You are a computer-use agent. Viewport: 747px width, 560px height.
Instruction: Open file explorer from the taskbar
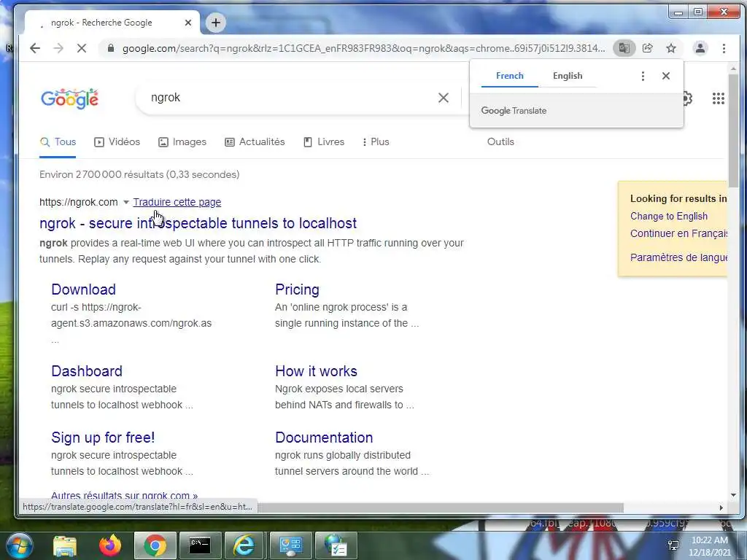pos(65,545)
